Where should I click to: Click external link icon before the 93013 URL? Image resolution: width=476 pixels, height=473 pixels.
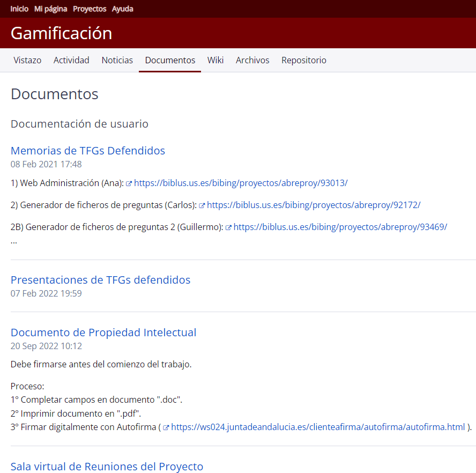coord(129,183)
